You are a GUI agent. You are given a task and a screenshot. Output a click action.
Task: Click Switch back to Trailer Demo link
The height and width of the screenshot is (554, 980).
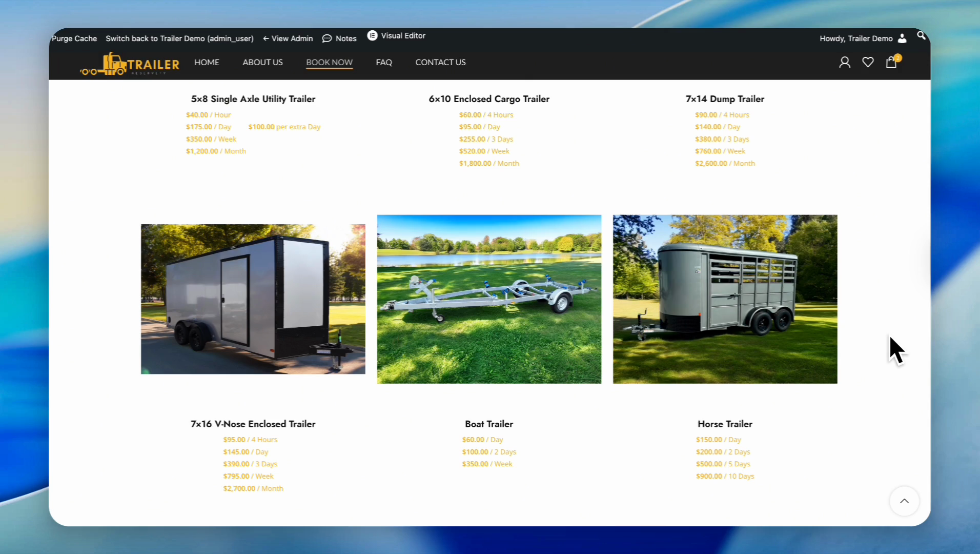179,38
